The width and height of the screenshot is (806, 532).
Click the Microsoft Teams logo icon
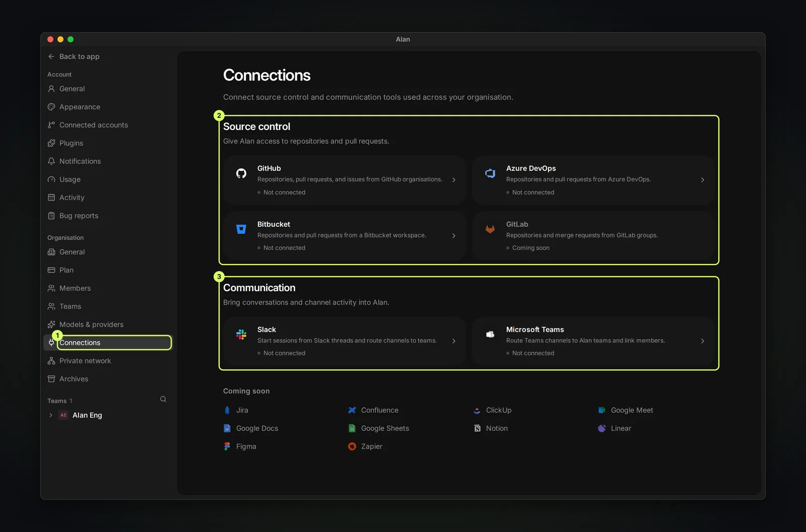point(490,335)
